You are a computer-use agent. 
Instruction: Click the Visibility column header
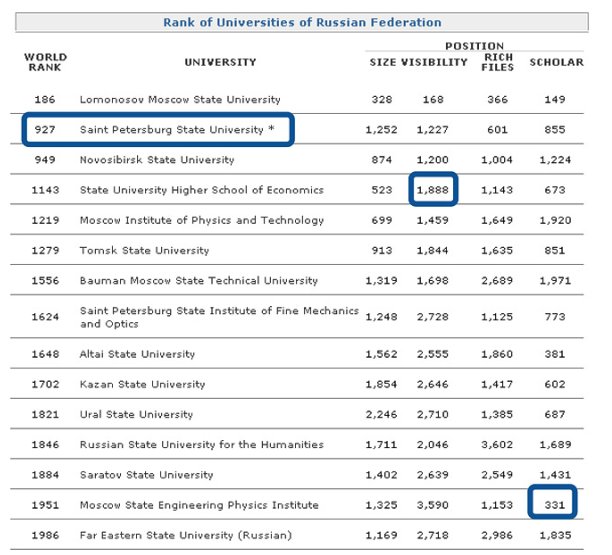[x=435, y=62]
